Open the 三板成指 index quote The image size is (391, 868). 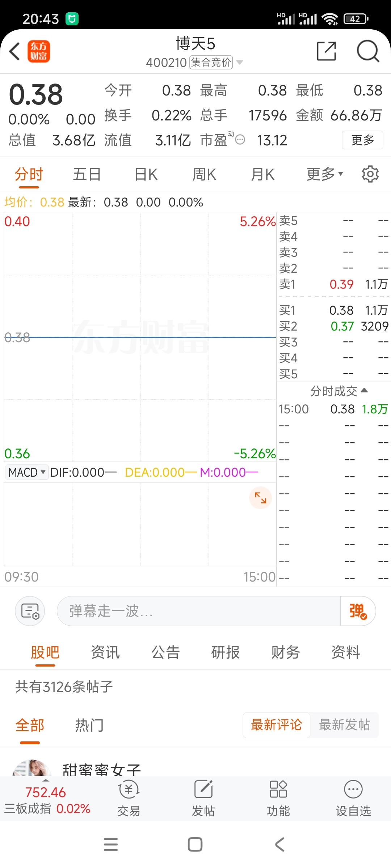pos(47,800)
